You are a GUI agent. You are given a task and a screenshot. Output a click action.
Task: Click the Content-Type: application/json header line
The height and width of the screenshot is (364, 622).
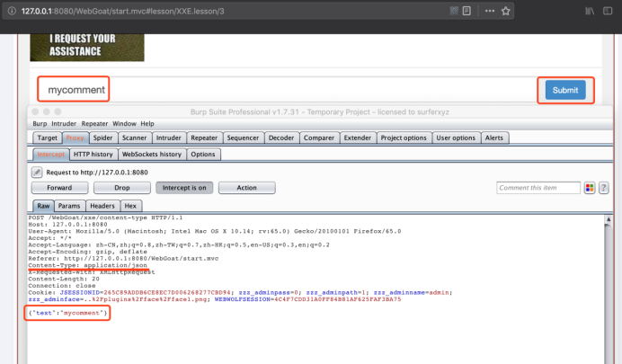(x=87, y=265)
